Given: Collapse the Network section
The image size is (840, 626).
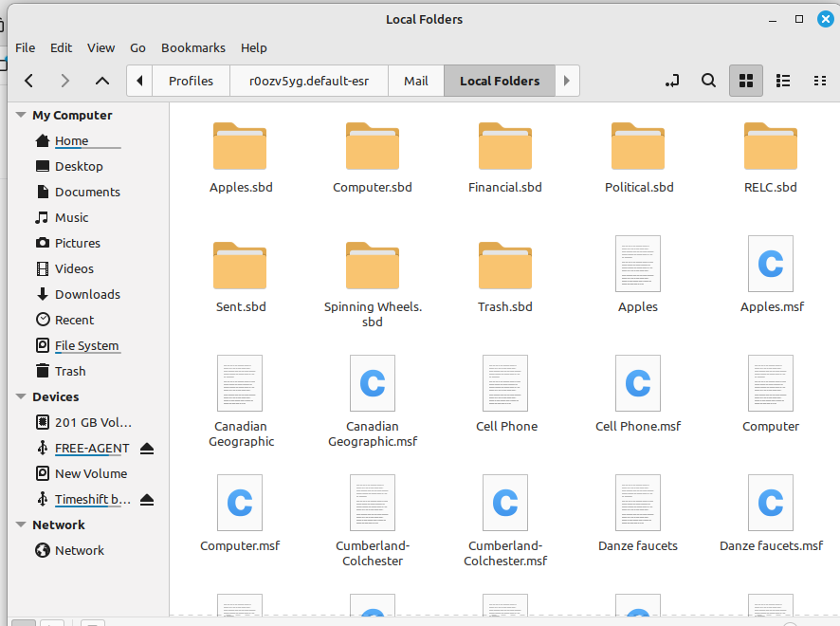Looking at the screenshot, I should tap(21, 525).
